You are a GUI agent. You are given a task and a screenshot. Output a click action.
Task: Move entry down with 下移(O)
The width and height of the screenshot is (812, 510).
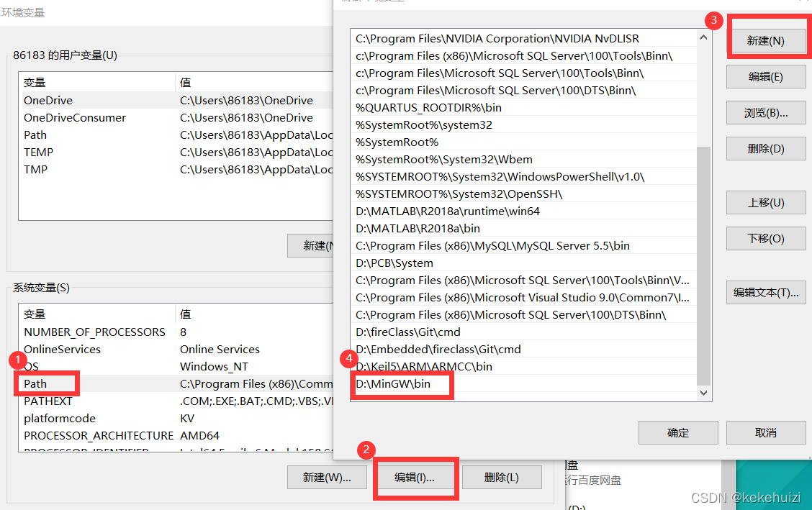[x=765, y=238]
